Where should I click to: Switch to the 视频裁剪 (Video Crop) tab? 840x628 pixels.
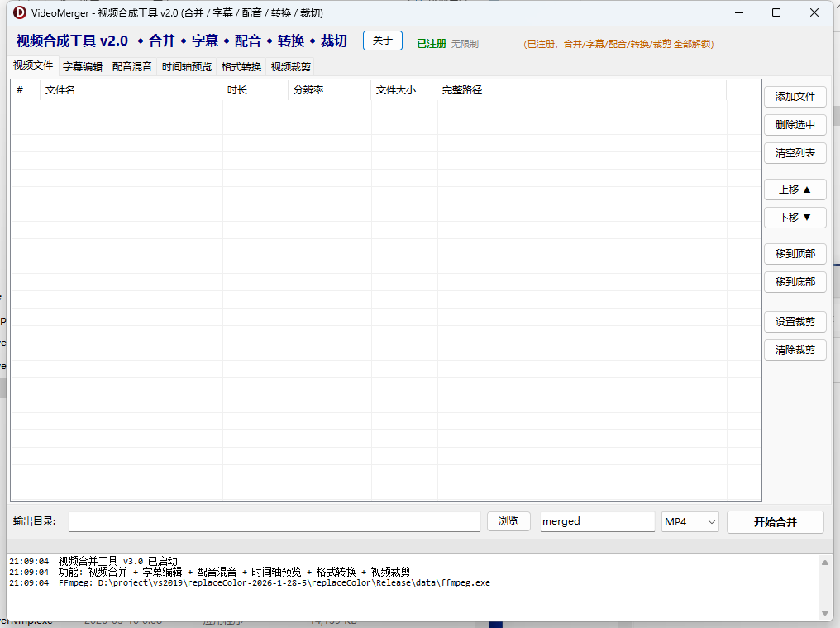point(289,66)
